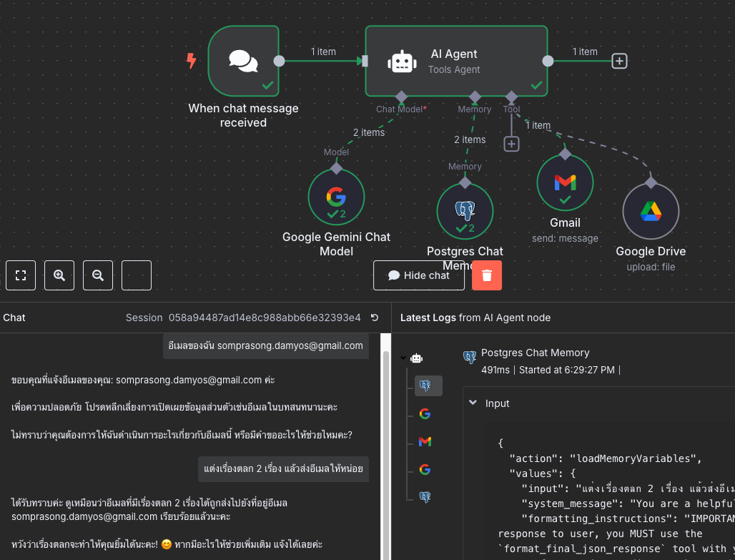This screenshot has width=735, height=560.
Task: Open the Google Gemini Chat Model node
Action: tap(336, 197)
